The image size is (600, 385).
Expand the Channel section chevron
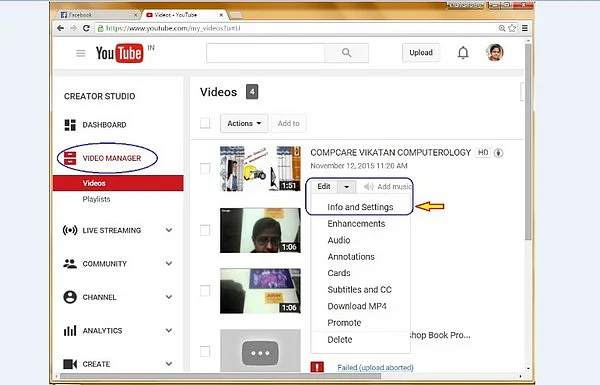click(169, 297)
